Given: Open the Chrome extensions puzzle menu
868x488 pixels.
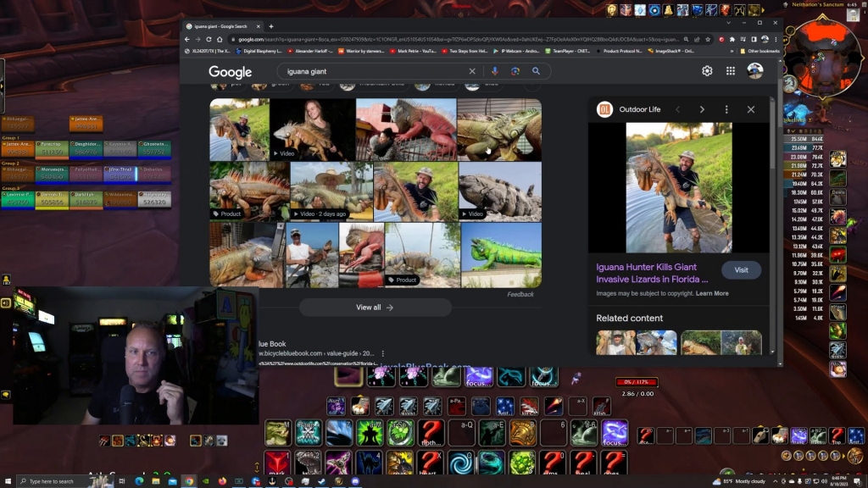Looking at the screenshot, I should point(732,39).
